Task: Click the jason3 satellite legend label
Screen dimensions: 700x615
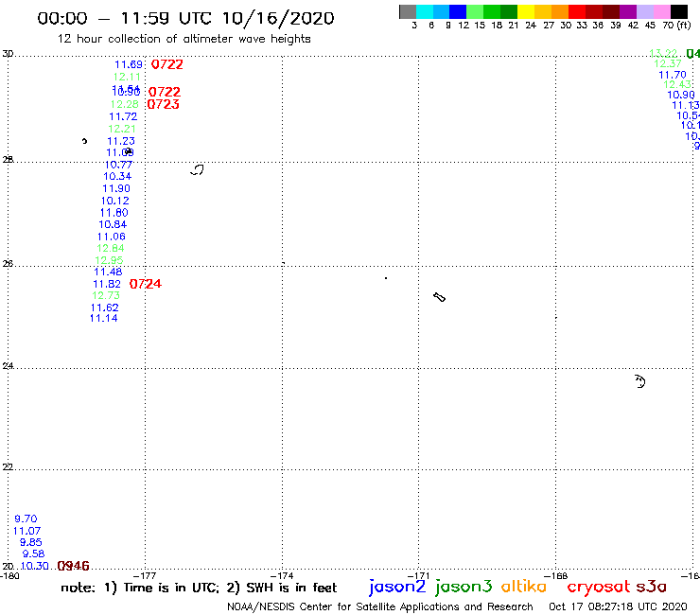Action: click(x=464, y=587)
